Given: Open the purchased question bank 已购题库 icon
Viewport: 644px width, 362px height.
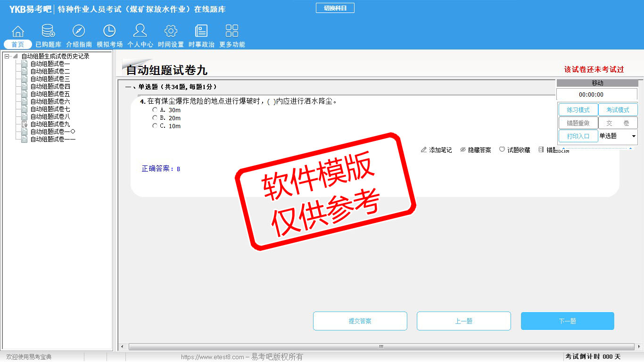Looking at the screenshot, I should [48, 32].
